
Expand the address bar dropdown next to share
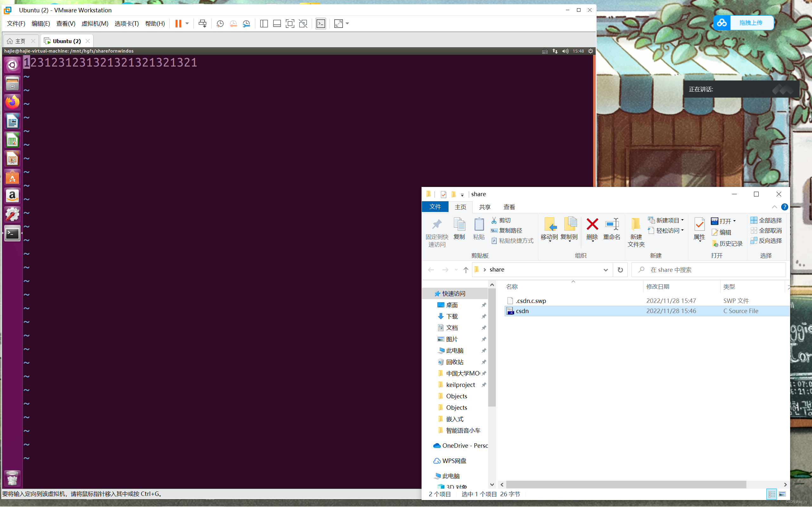click(606, 270)
